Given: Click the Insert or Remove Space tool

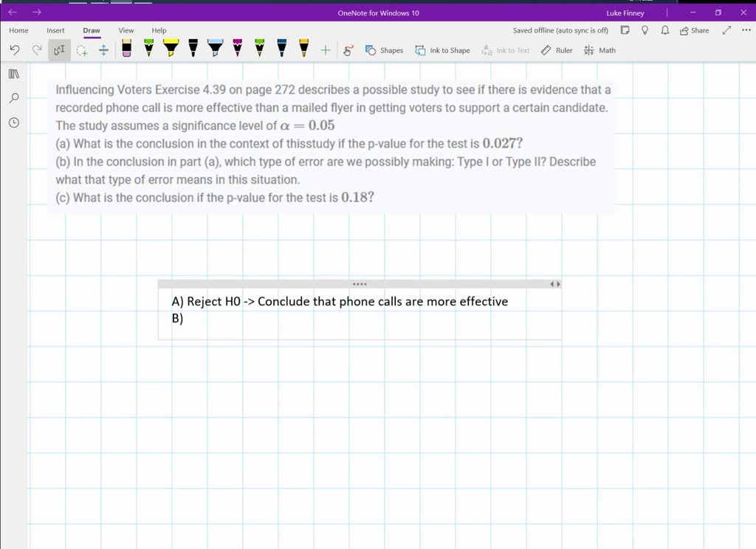Looking at the screenshot, I should pyautogui.click(x=103, y=50).
